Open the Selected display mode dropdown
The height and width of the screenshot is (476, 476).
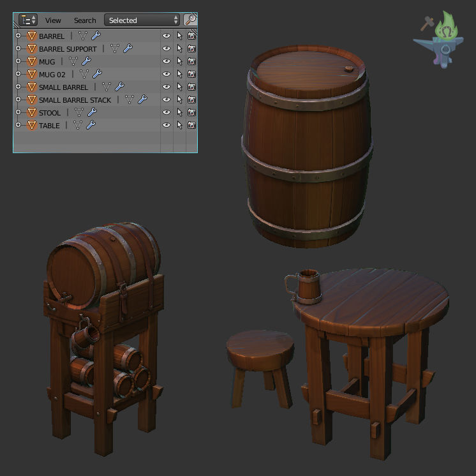coord(142,20)
